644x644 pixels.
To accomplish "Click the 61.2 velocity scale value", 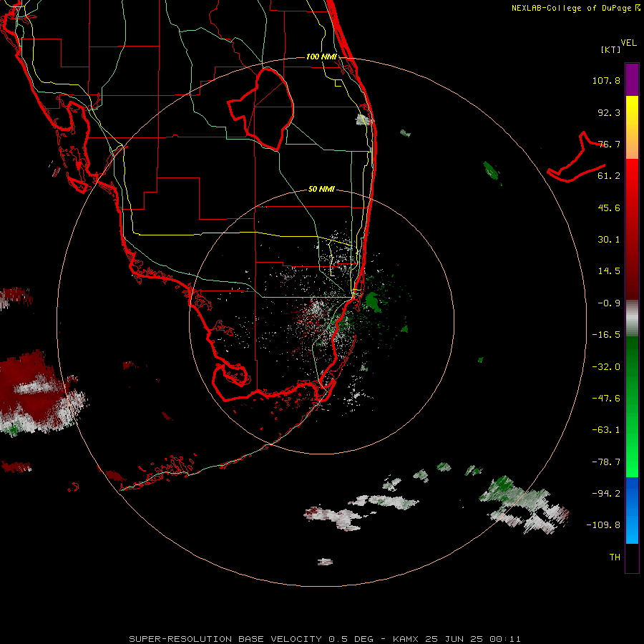I will coord(609,176).
